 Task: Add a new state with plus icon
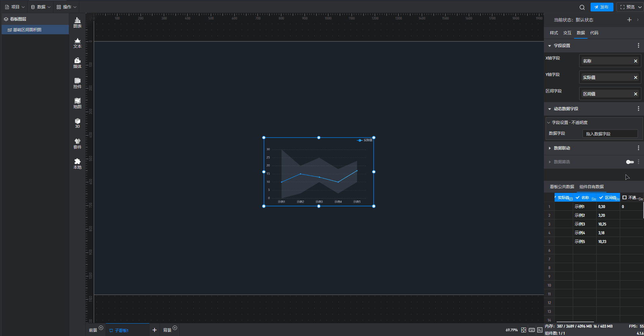(x=629, y=20)
